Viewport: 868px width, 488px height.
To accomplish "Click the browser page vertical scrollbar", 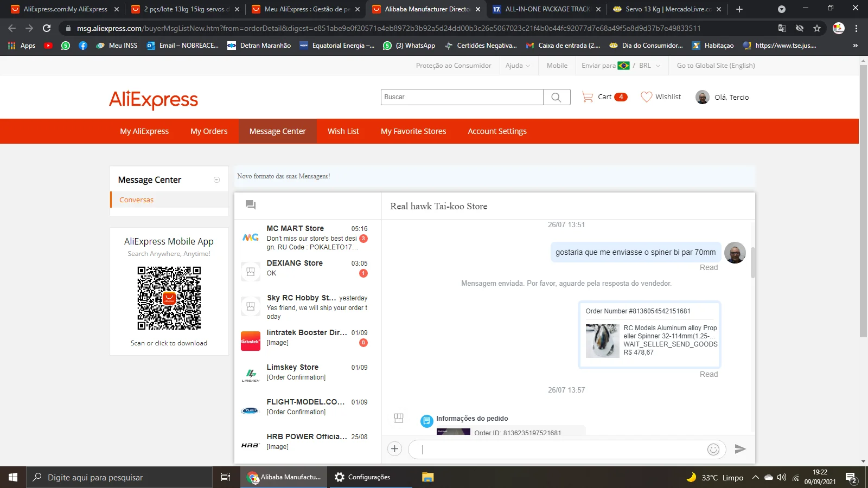I will pos(863,201).
